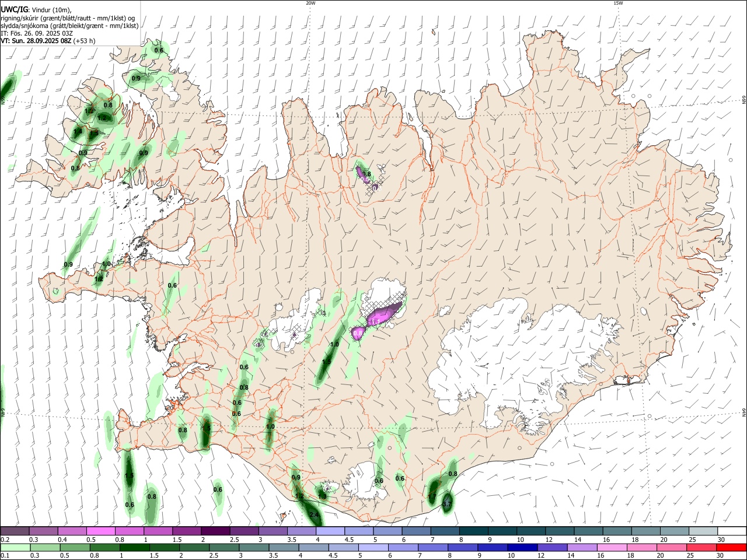The image size is (747, 560).
Task: Click the init time line "IT: Fös. 26. 09. 2025 03Z"
Action: (37, 33)
